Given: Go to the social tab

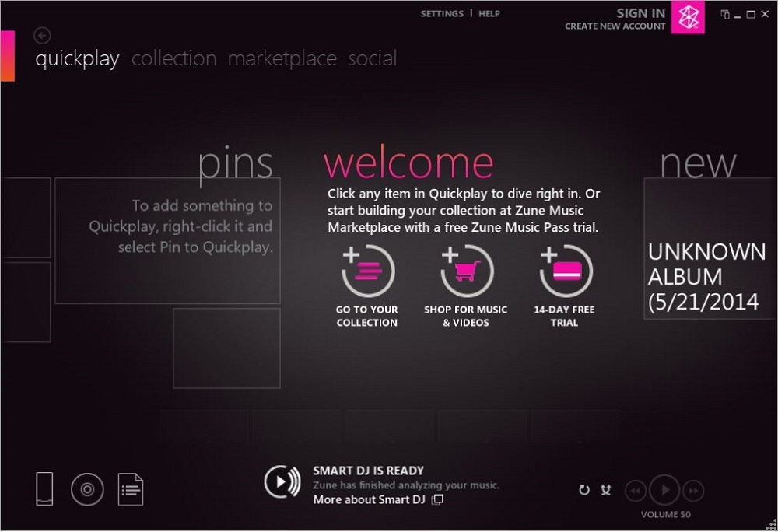Looking at the screenshot, I should (373, 58).
